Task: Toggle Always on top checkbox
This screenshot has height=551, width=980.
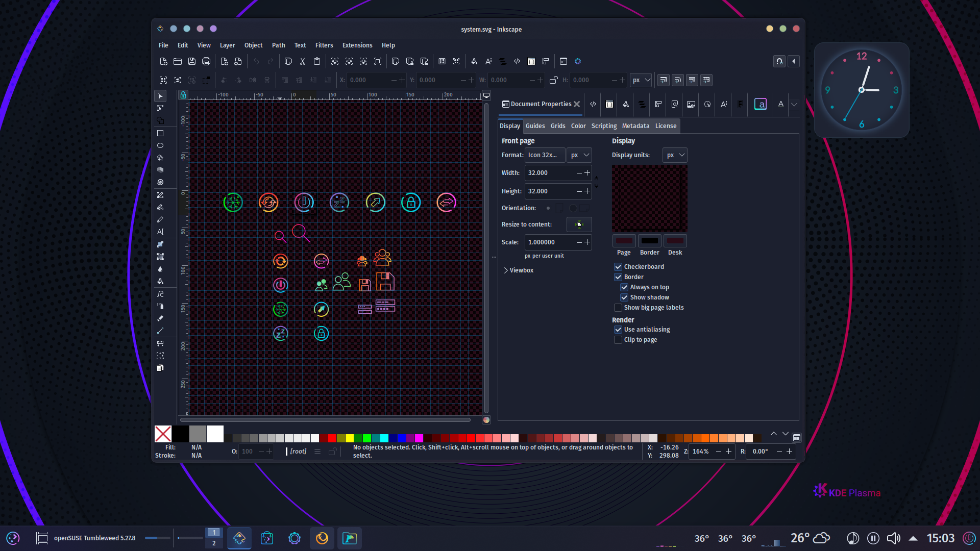Action: (624, 287)
